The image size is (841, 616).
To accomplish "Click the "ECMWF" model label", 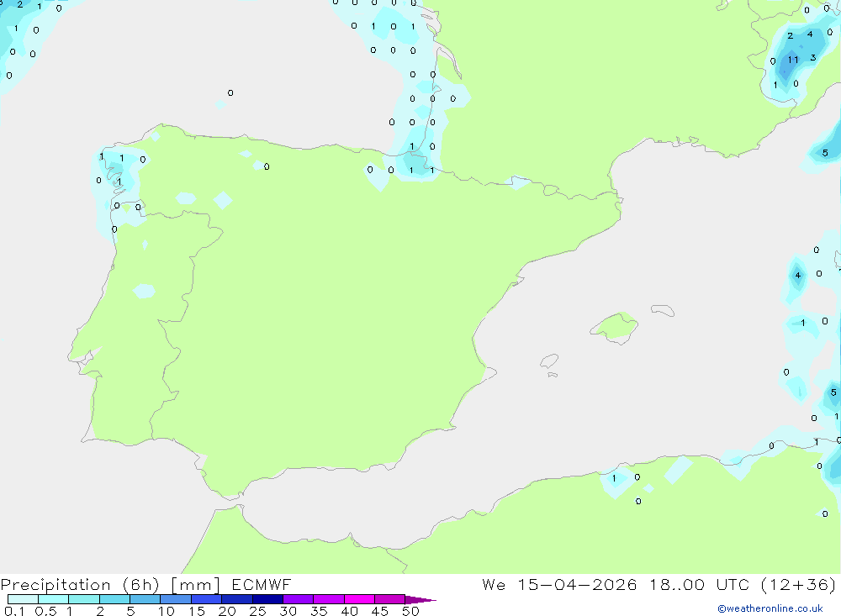I will click(262, 584).
